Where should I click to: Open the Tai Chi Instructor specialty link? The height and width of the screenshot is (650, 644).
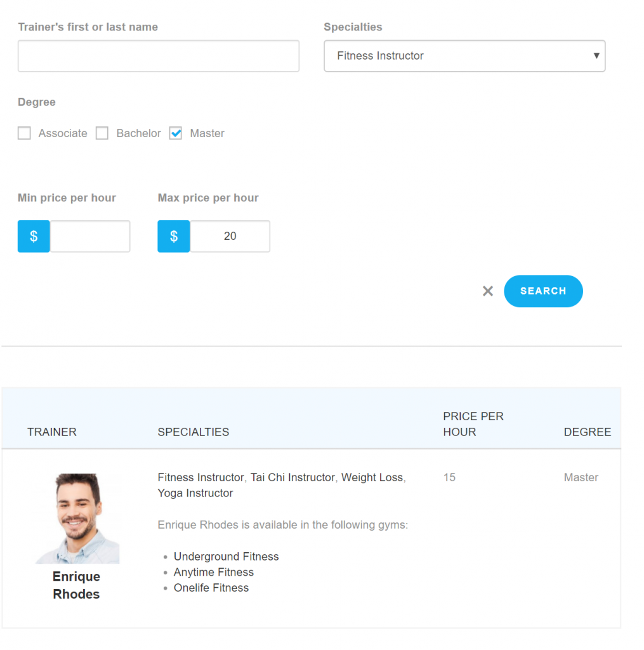point(292,477)
